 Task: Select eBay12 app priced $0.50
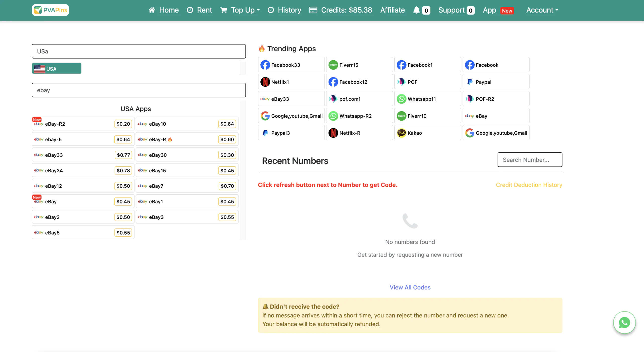click(x=83, y=186)
